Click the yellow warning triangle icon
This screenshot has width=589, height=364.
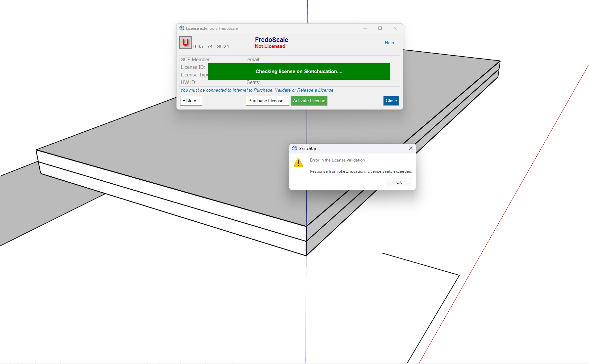[x=298, y=162]
